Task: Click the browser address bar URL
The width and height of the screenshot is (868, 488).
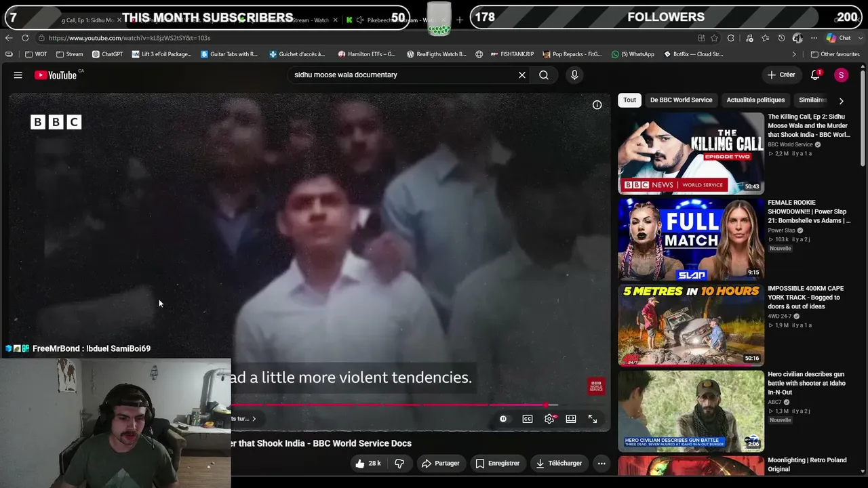Action: click(130, 38)
